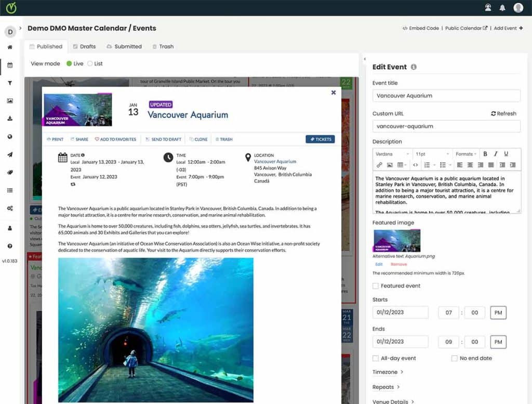
Task: Check the All-day event option
Action: (x=376, y=358)
